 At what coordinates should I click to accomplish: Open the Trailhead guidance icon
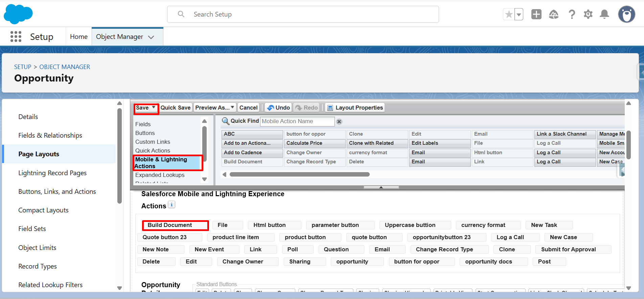pyautogui.click(x=554, y=14)
